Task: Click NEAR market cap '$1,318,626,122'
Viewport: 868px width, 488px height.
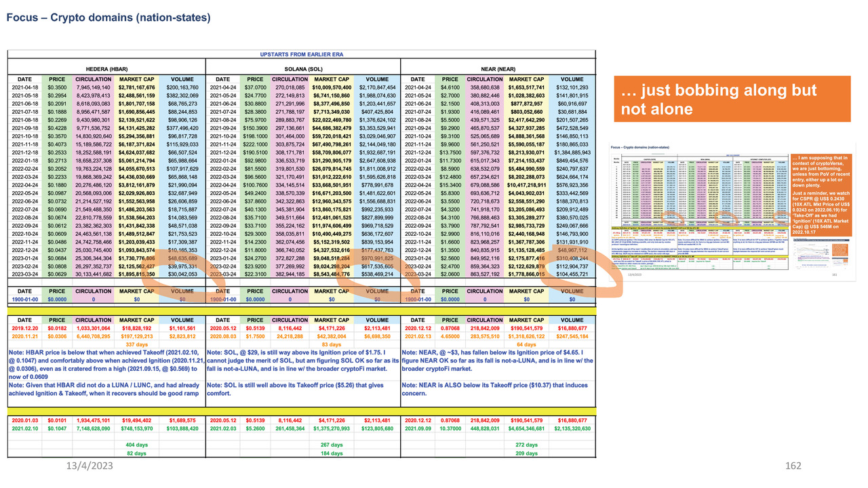Action: tap(526, 335)
